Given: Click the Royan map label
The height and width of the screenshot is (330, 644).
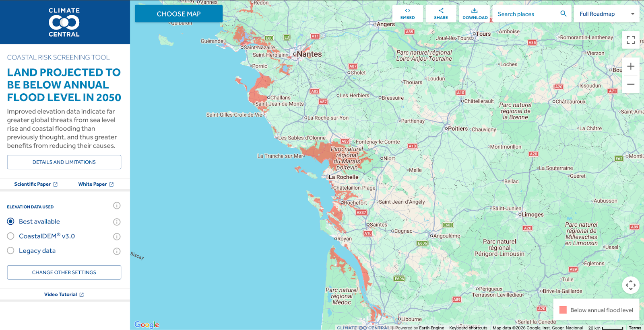Looking at the screenshot, I should pos(345,239).
